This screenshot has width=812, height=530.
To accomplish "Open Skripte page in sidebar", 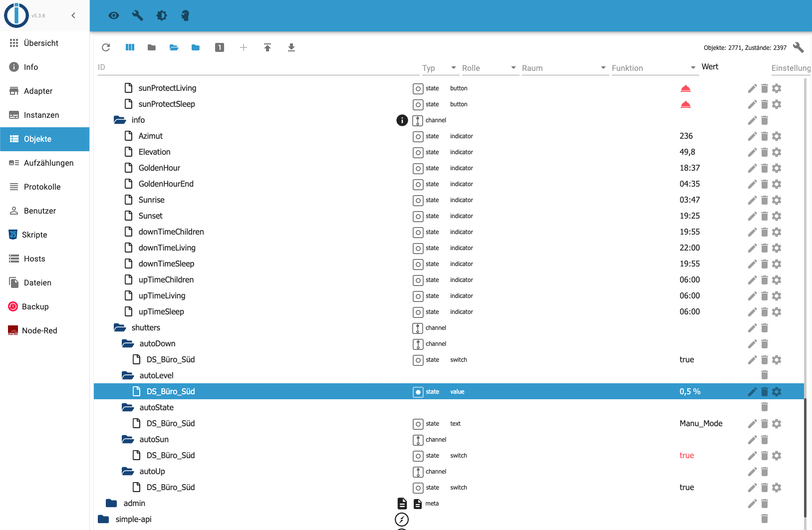I will click(x=45, y=235).
